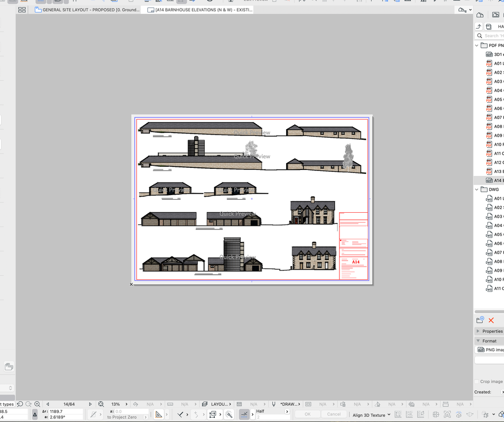Click the home view house-frame icon
The width and height of the screenshot is (504, 422).
(447, 414)
